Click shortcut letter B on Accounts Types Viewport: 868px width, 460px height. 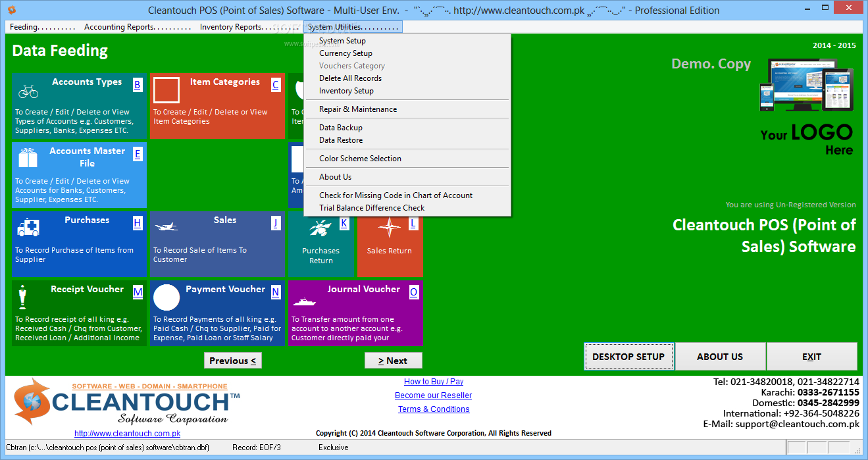(x=137, y=85)
